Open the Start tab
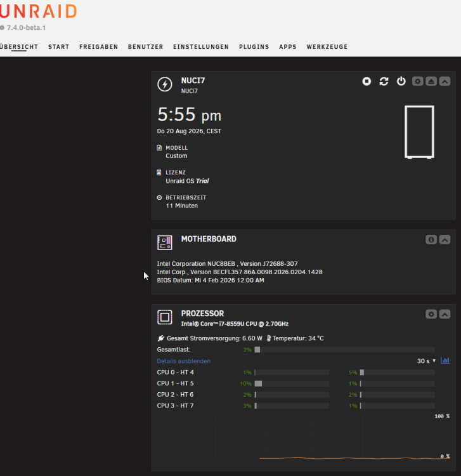461x476 pixels. tap(59, 47)
